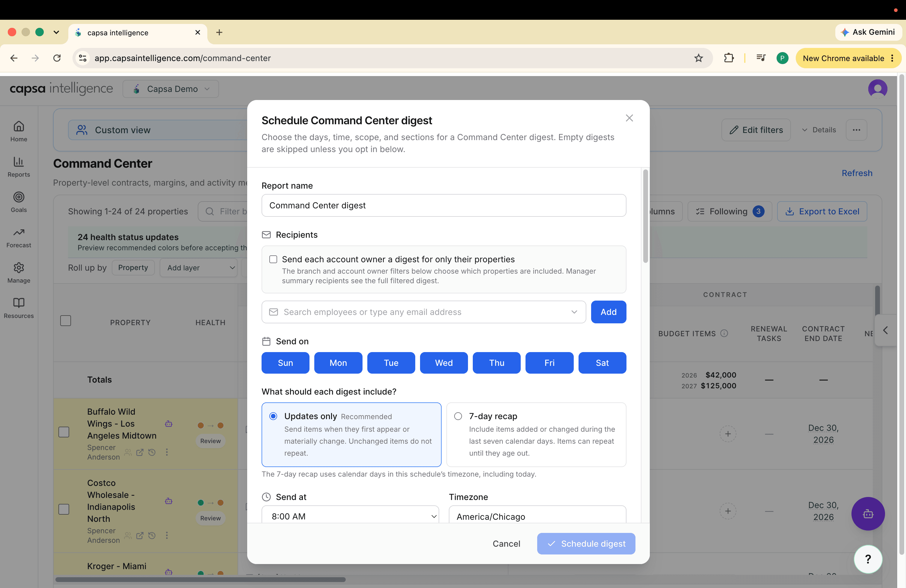Add budget item for Buffalo Wild Wings row
The width and height of the screenshot is (906, 588).
(728, 434)
